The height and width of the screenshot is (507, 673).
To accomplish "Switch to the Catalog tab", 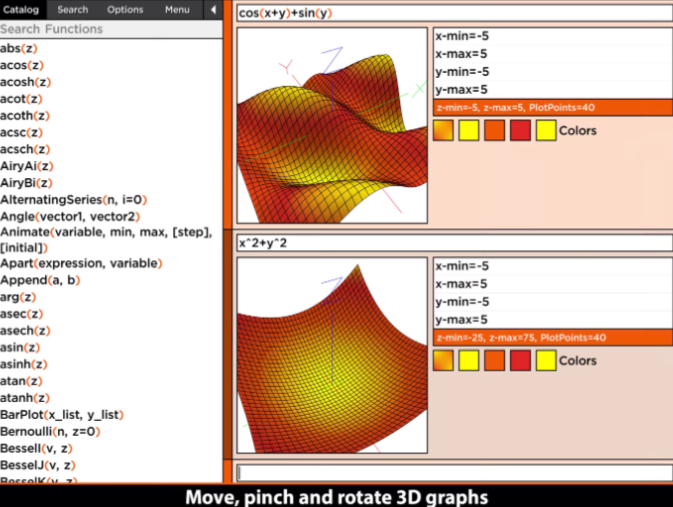I will [x=20, y=9].
